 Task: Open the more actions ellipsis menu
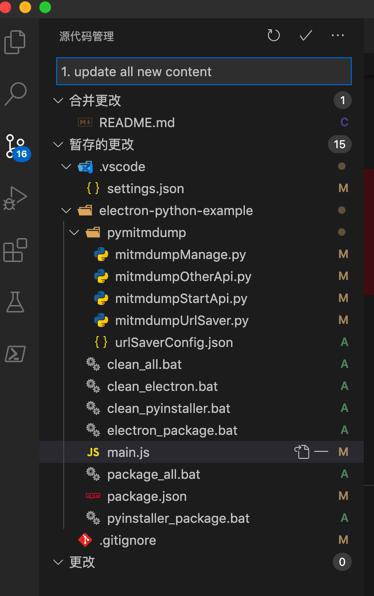(338, 36)
